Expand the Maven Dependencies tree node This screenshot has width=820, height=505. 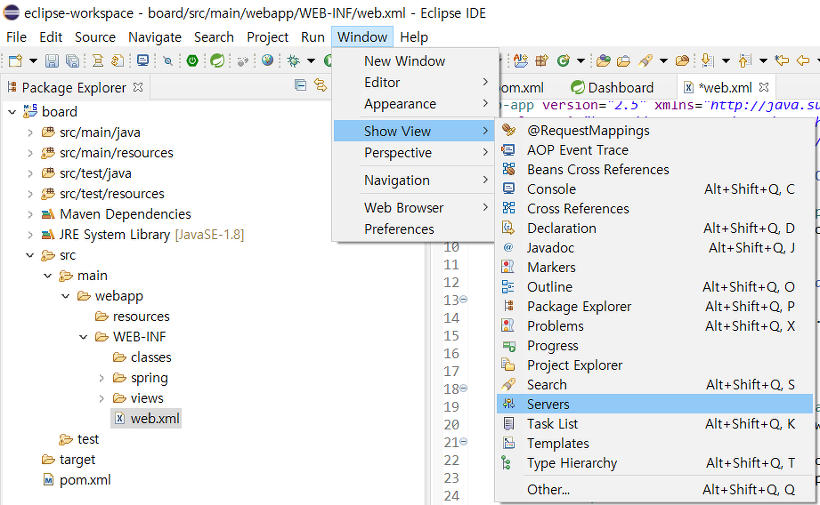coord(30,214)
